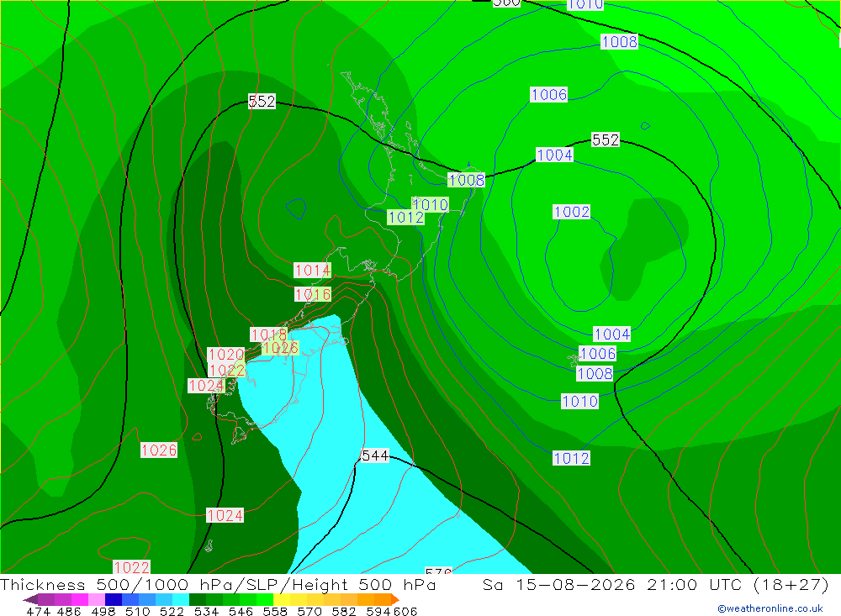The height and width of the screenshot is (616, 841).
Task: Select the green-highlighted 1008 pressure label
Action: (467, 180)
